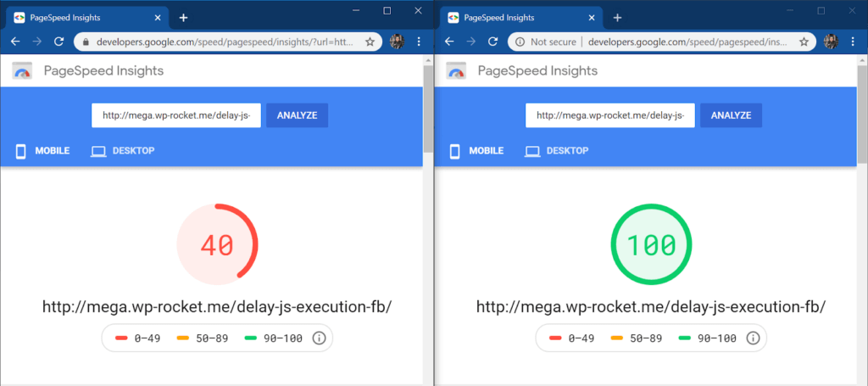Minimize the left browser window
Image resolution: width=868 pixels, height=386 pixels.
click(x=356, y=10)
